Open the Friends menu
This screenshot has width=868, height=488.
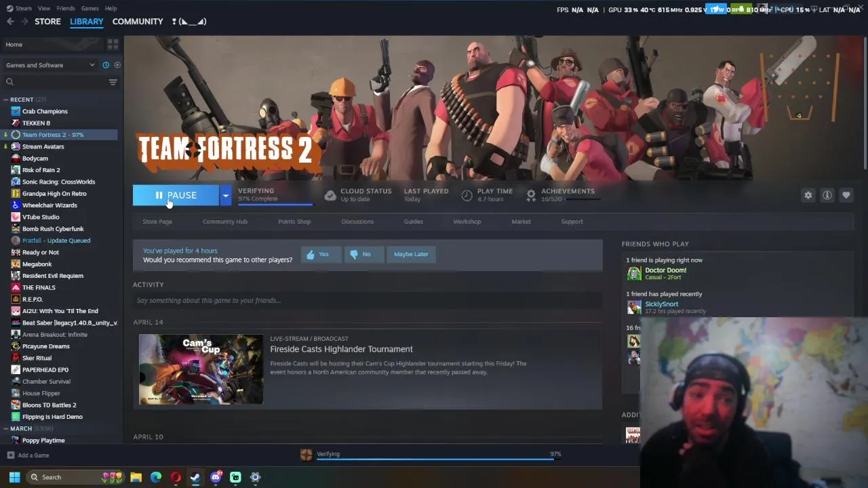[66, 8]
